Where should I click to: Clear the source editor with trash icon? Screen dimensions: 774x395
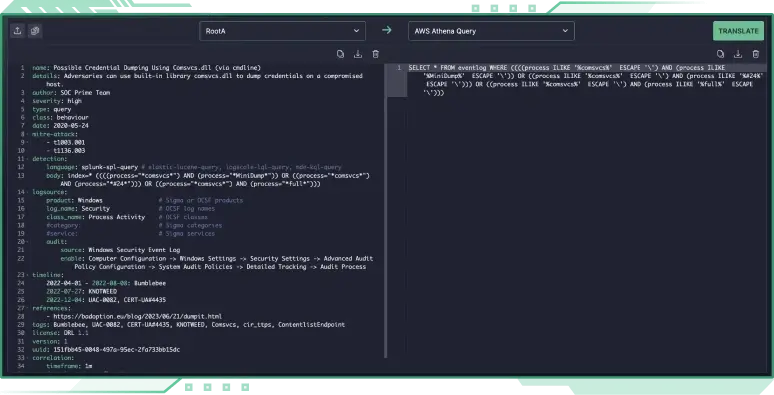376,54
